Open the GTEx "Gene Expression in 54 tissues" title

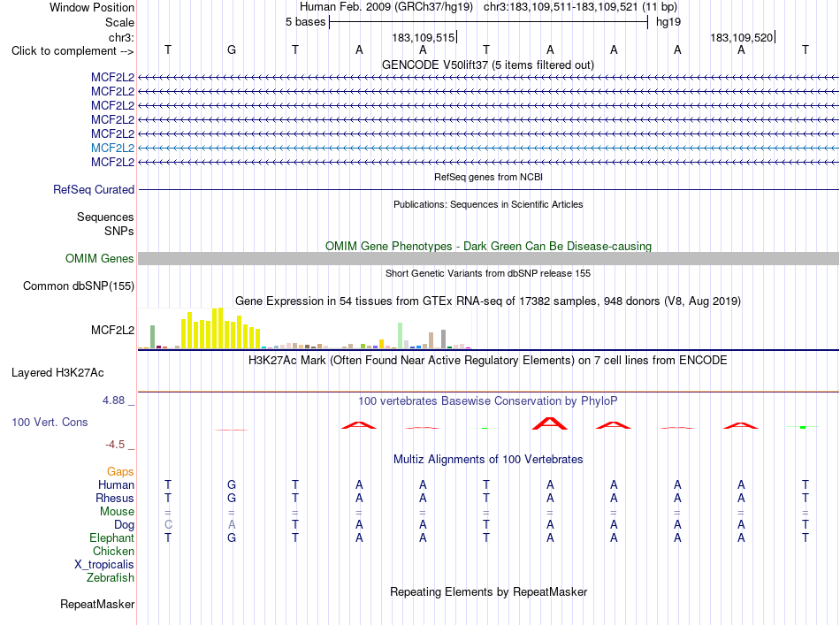(x=488, y=301)
